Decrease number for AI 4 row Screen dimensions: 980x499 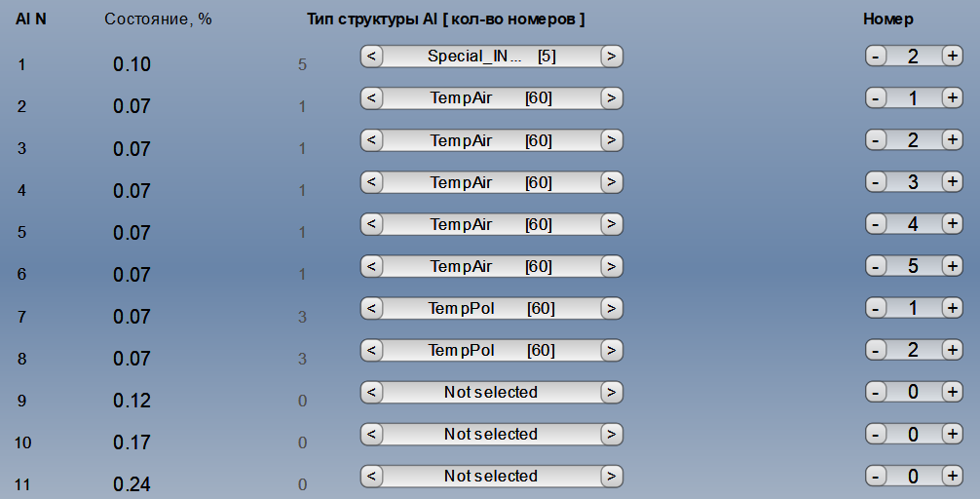(876, 182)
